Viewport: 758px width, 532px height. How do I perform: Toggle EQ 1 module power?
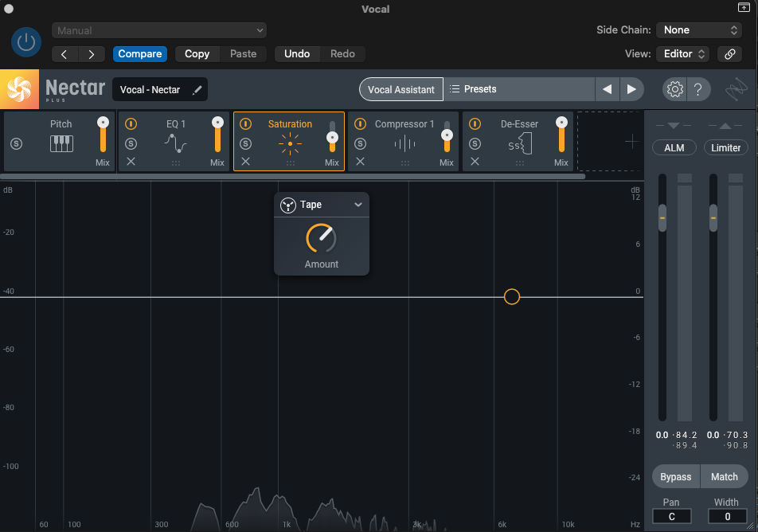pyautogui.click(x=131, y=124)
